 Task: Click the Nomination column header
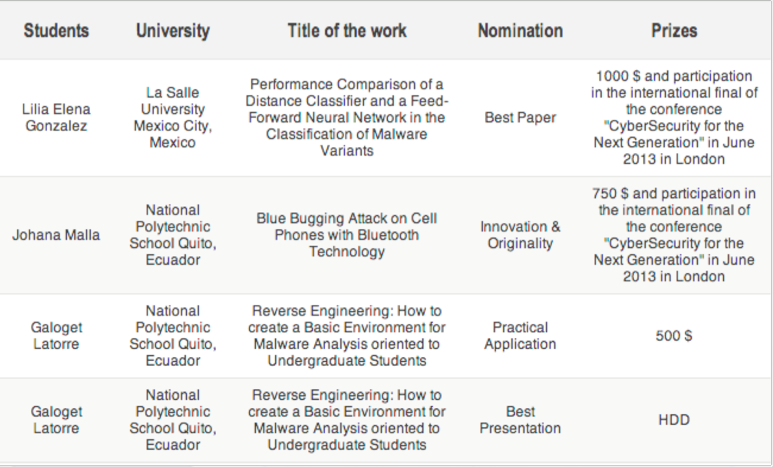pos(520,31)
